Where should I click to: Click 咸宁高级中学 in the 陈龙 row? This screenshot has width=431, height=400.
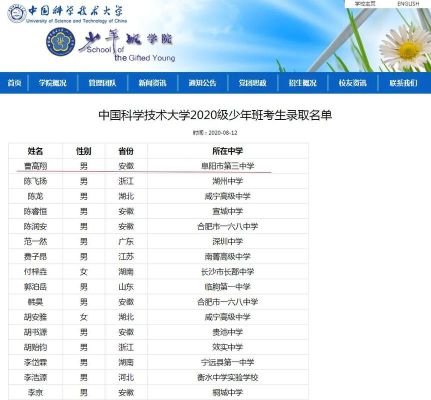coord(228,196)
